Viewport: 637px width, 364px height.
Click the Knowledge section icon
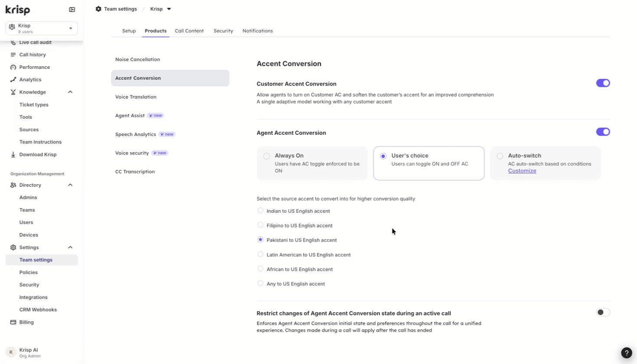coord(13,92)
